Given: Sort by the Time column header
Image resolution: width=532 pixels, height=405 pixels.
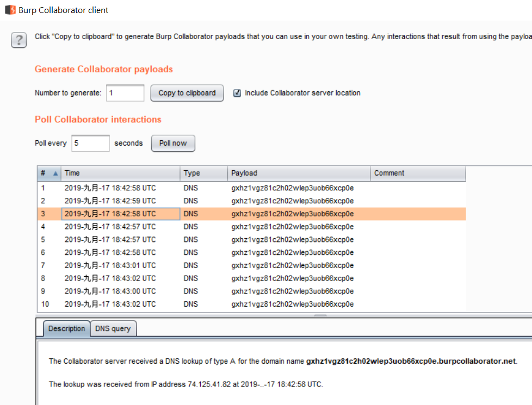Looking at the screenshot, I should point(120,173).
